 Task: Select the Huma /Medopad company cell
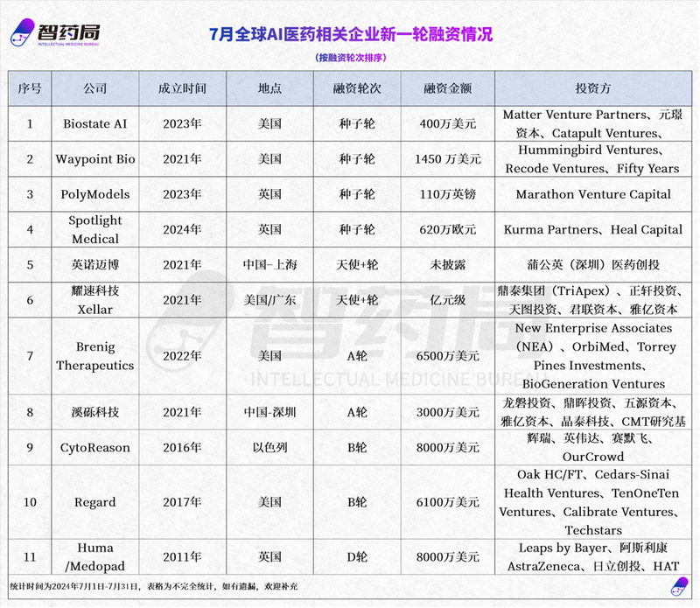(x=95, y=556)
